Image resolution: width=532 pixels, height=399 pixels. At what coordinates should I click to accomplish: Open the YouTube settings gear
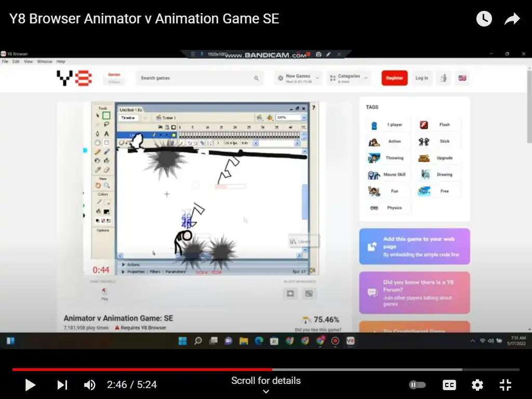(x=477, y=385)
